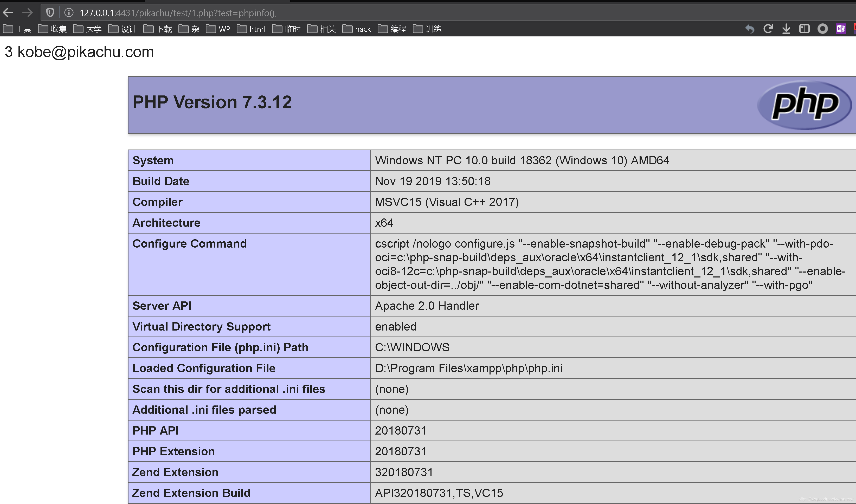Open the downloads arrow icon
This screenshot has height=504, width=856.
point(786,29)
